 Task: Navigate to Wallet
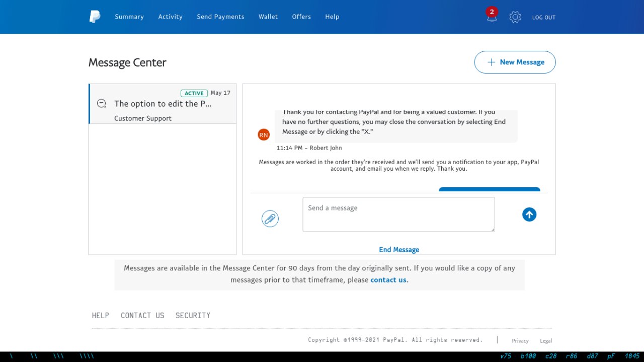point(268,17)
